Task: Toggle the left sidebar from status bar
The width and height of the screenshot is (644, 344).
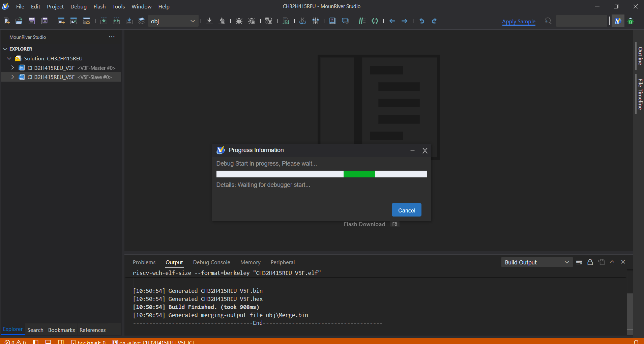Action: [x=36, y=342]
